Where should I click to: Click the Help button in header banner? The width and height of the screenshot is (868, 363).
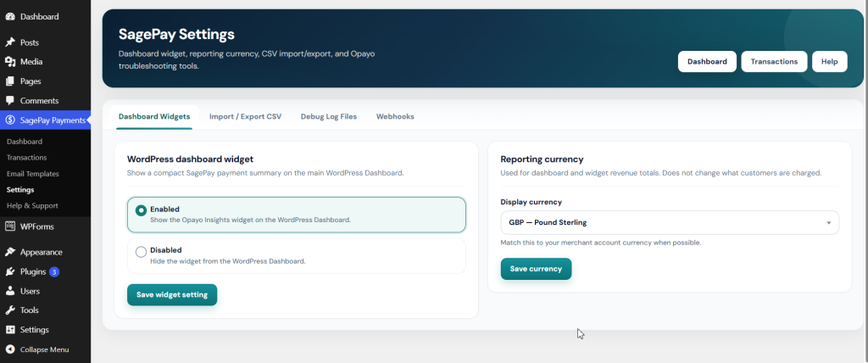click(x=829, y=62)
